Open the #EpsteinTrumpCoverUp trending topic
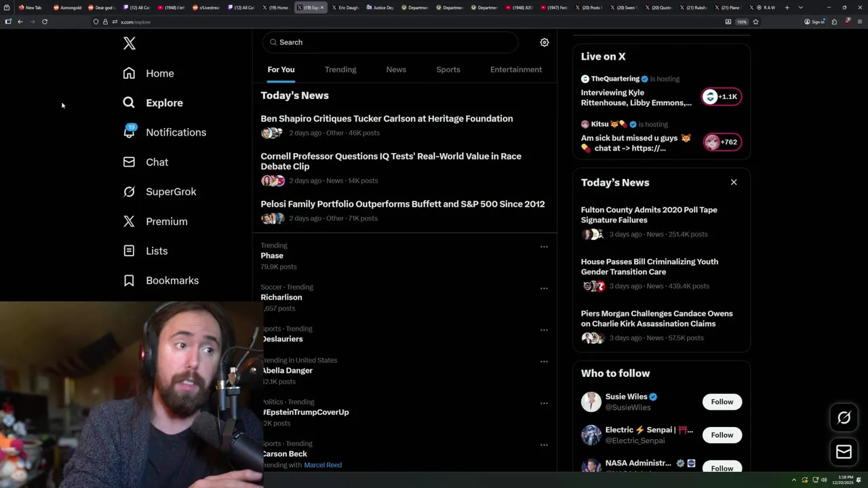The image size is (868, 488). click(307, 412)
